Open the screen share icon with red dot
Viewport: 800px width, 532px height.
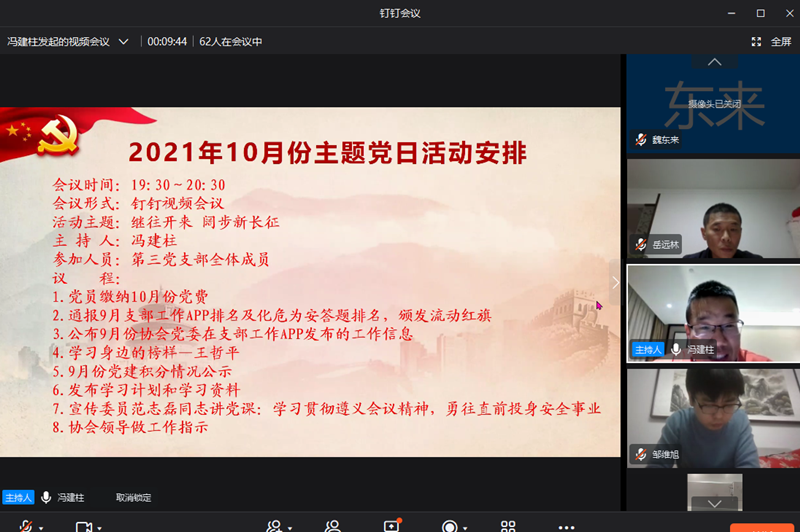pyautogui.click(x=391, y=526)
